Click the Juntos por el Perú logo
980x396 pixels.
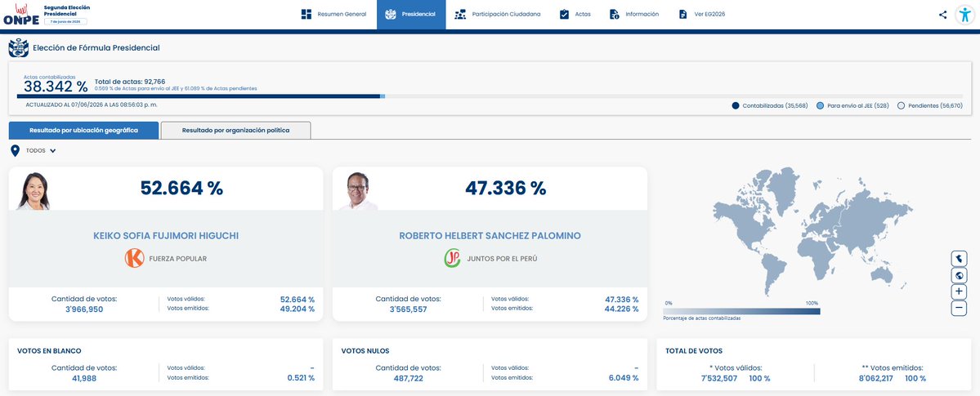click(452, 258)
